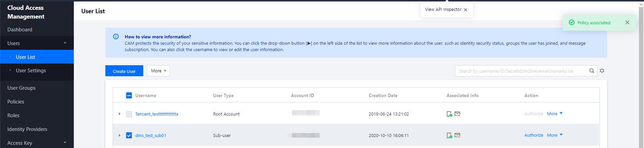Click message subscription icon for Tencent_testtttttttttta

[x=457, y=114]
